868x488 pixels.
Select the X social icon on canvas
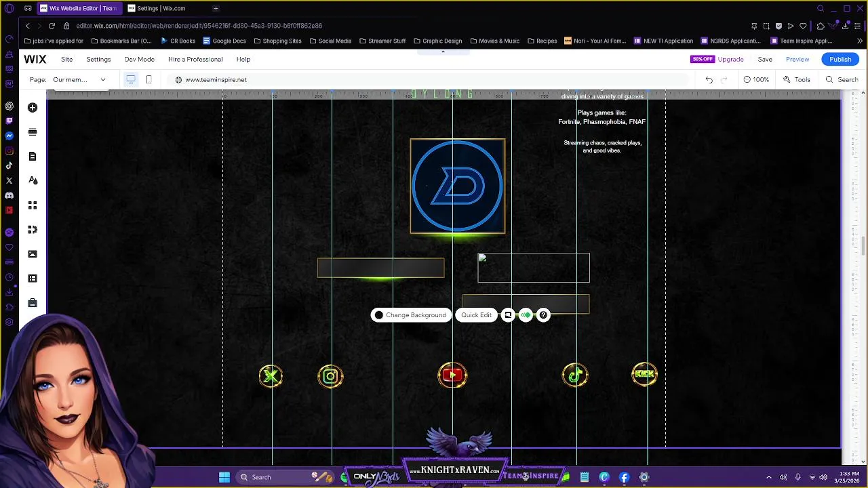click(271, 376)
